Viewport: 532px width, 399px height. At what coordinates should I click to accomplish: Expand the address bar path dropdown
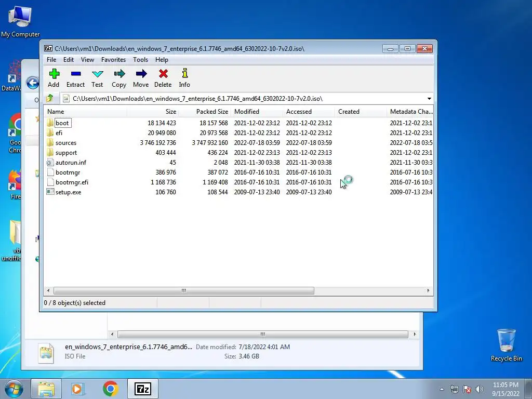tap(429, 98)
